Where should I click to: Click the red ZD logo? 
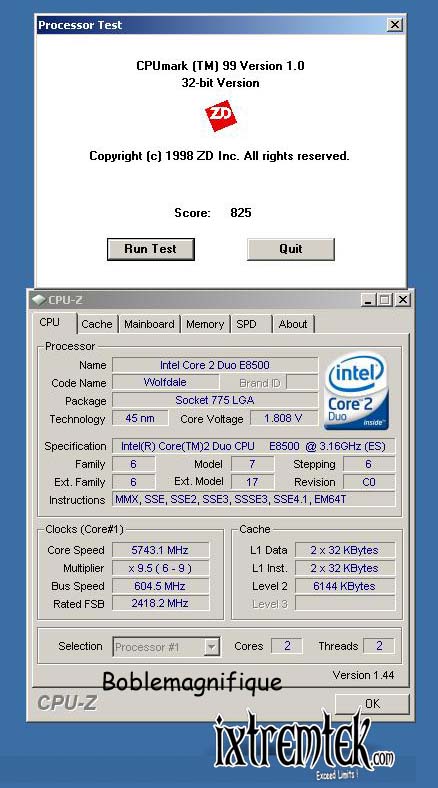click(x=221, y=116)
